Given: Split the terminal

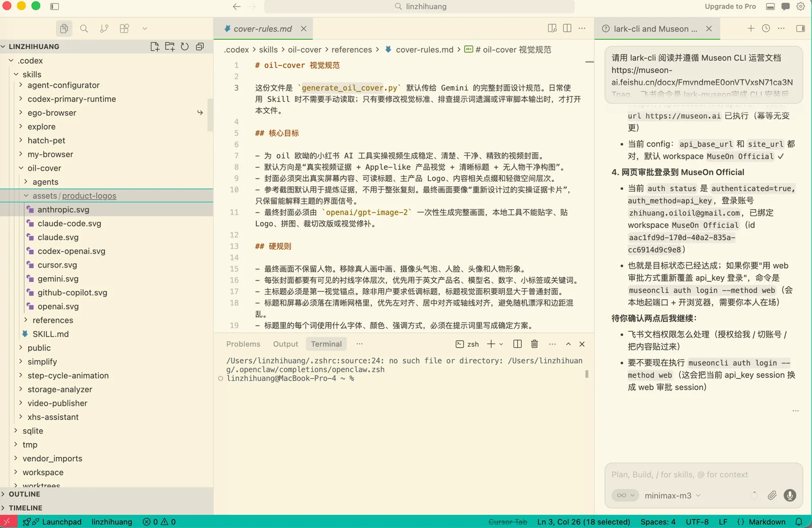Looking at the screenshot, I should click(518, 344).
